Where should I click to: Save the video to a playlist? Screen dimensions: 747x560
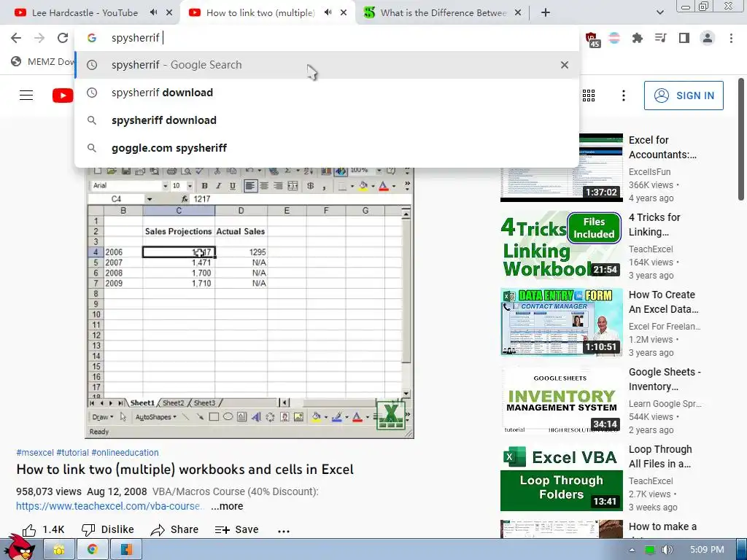pos(236,529)
